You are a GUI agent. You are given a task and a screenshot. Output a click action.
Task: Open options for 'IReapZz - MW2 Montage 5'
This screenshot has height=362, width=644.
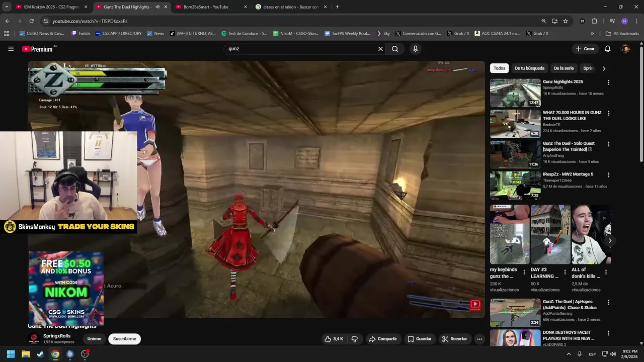point(608,175)
